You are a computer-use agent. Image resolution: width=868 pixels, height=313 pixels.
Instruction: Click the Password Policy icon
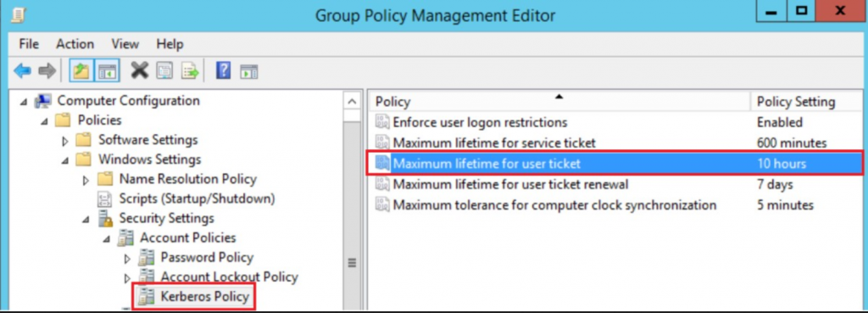[146, 258]
